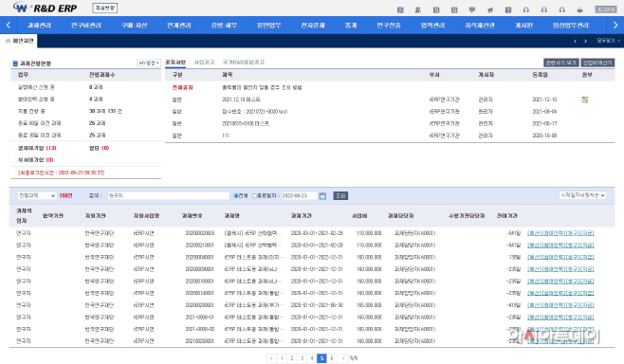624x364 pixels.
Task: Open the 결재대기함 (13) link
Action: [x=37, y=148]
